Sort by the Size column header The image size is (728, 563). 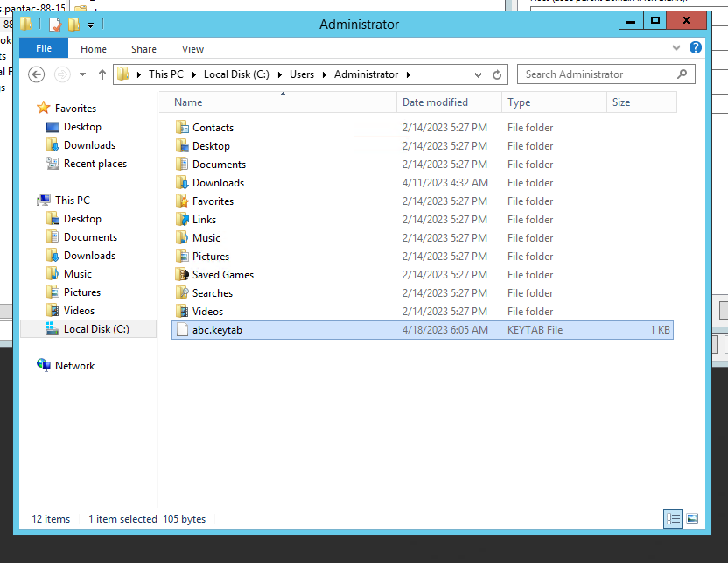coord(641,102)
